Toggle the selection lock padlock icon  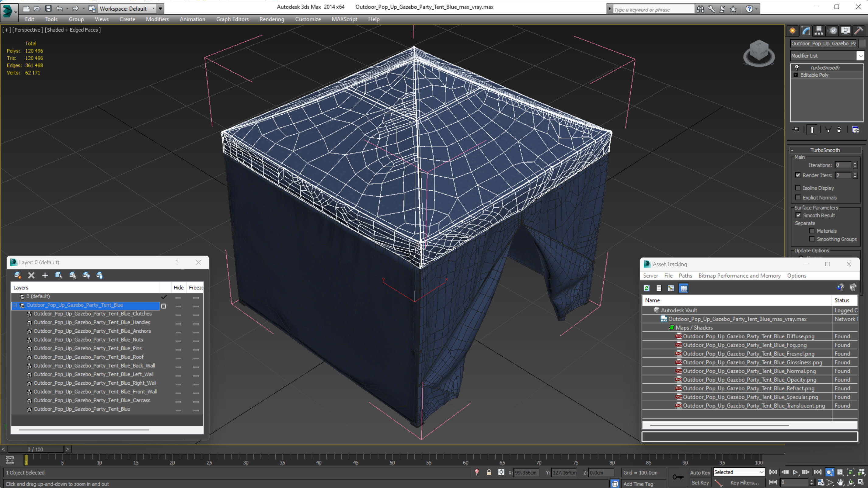[x=489, y=472]
